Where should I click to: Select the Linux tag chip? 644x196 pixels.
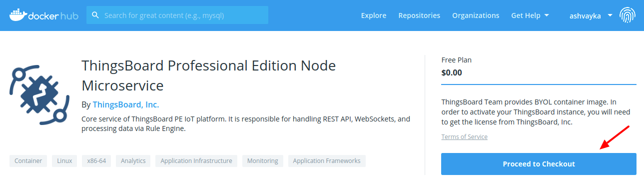pos(64,161)
